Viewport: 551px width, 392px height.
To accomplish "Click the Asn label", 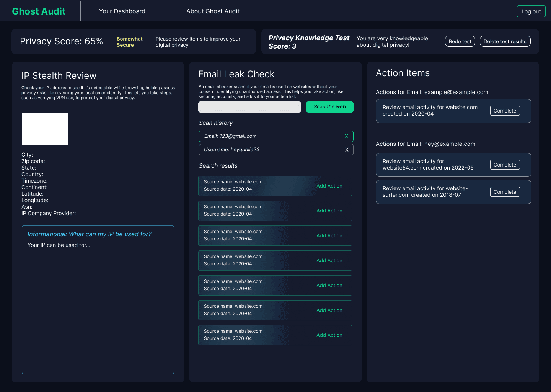I will [27, 207].
